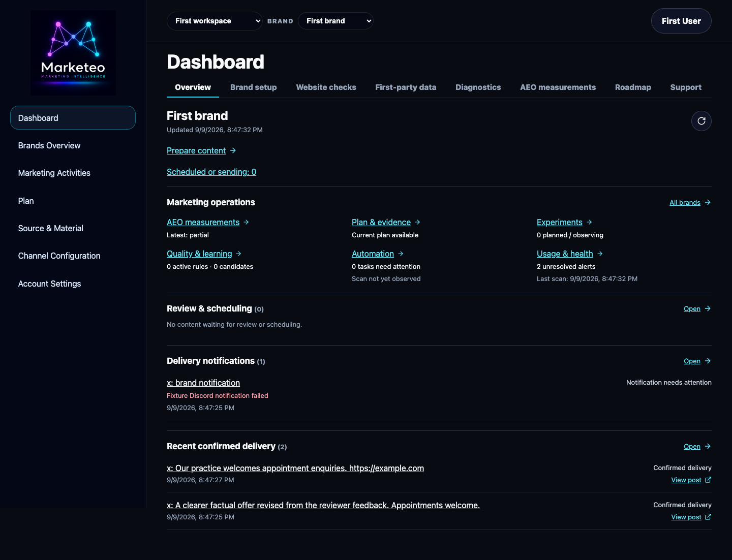This screenshot has height=560, width=732.
Task: Open the Automation link
Action: click(x=373, y=254)
